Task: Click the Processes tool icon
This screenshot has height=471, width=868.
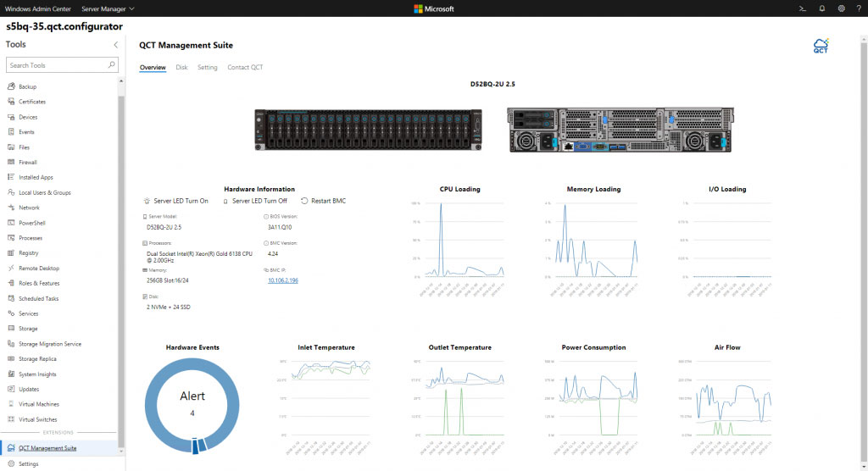Action: tap(11, 237)
